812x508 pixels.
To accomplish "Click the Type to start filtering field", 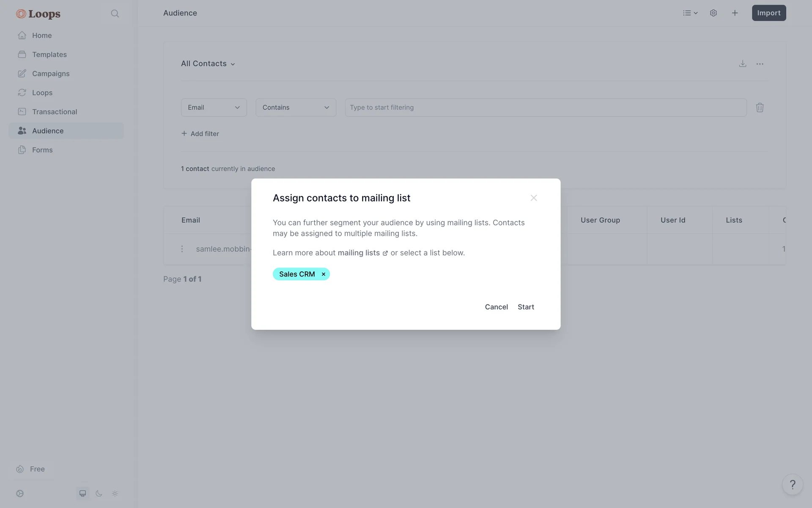I will [x=546, y=108].
